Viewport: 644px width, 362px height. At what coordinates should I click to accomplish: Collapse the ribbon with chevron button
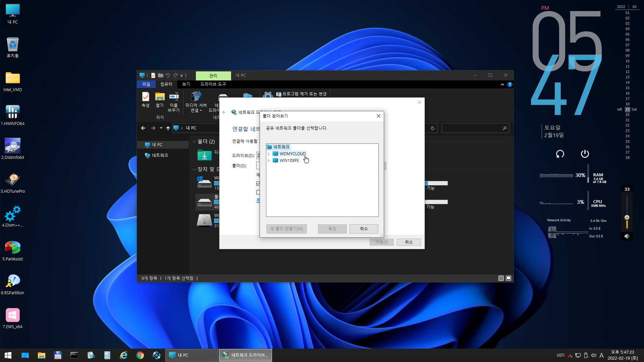[502, 84]
